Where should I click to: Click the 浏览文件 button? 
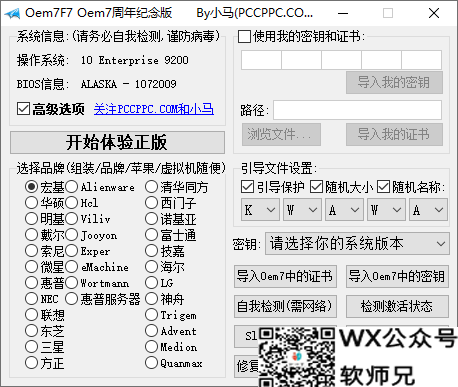point(281,134)
